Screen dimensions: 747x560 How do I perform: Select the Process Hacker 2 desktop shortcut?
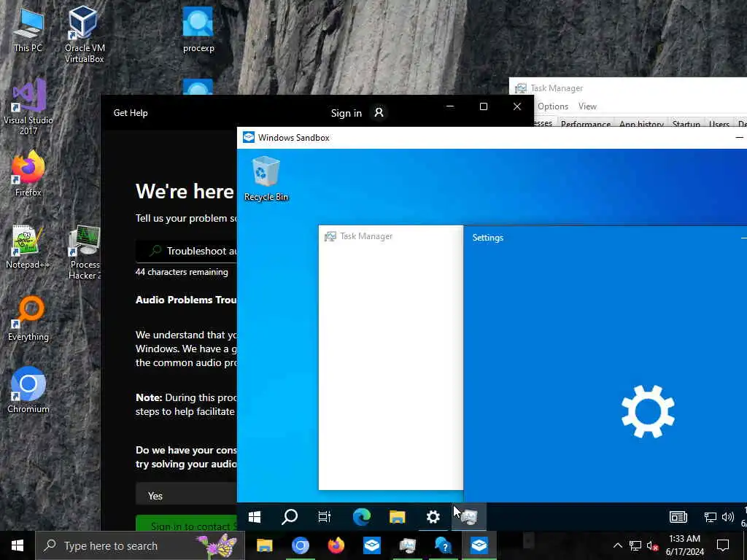point(85,252)
